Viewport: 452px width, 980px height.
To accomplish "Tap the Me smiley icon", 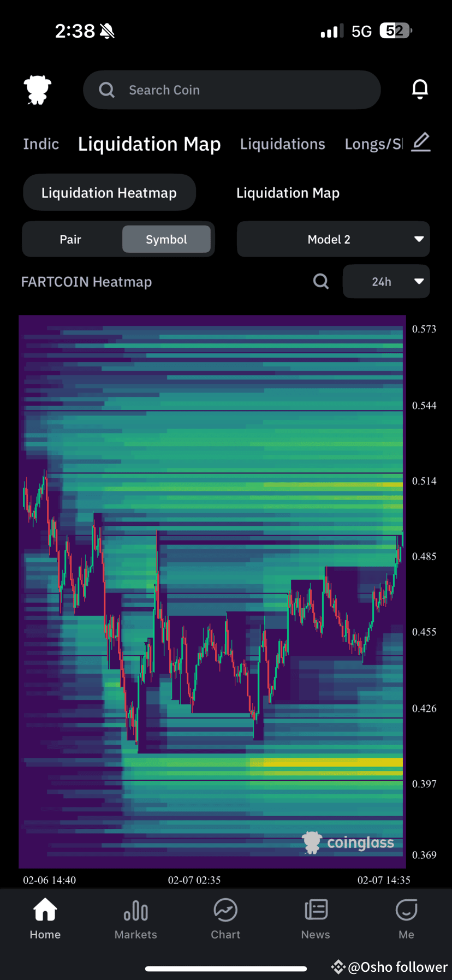I will (x=407, y=910).
